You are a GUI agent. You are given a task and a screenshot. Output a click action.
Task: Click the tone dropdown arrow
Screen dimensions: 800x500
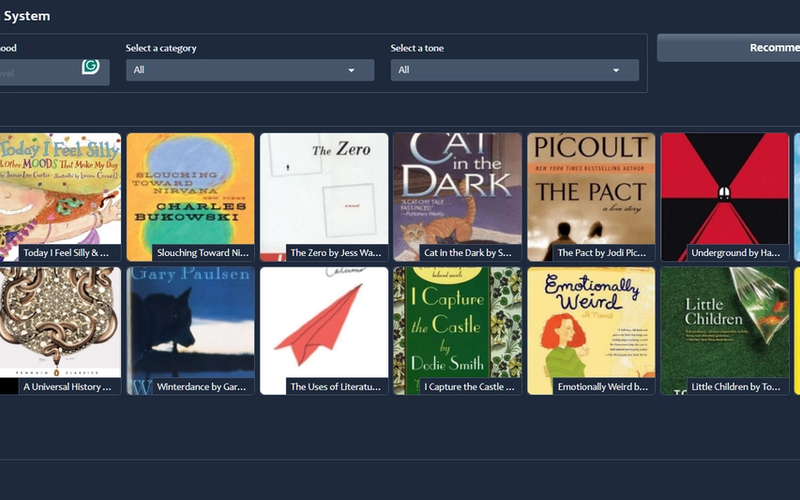point(616,70)
